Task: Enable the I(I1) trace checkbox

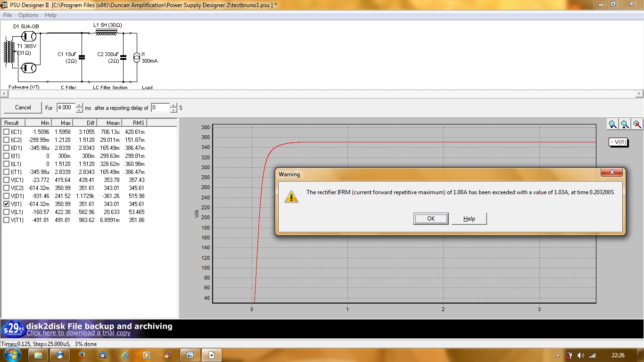Action: [6, 156]
